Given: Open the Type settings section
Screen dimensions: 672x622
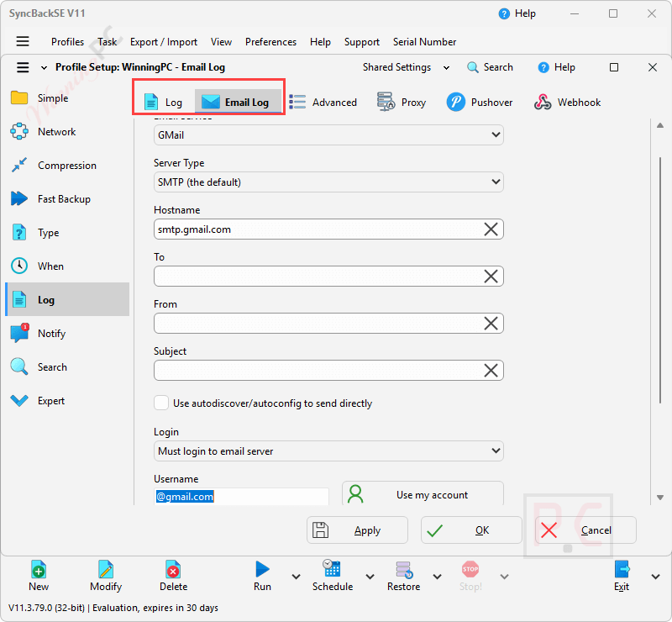Looking at the screenshot, I should (67, 233).
